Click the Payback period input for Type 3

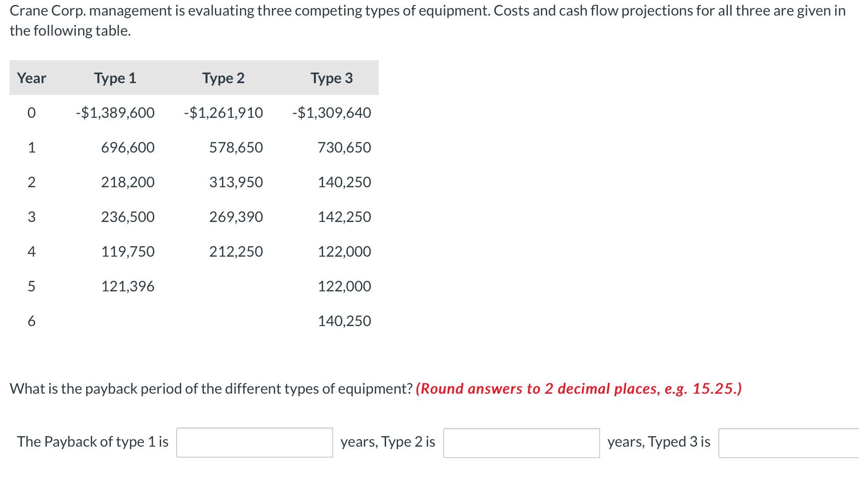pos(794,443)
